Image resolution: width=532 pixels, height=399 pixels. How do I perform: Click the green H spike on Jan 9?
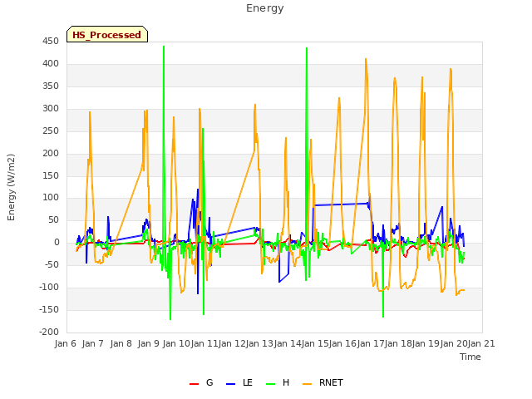164,47
